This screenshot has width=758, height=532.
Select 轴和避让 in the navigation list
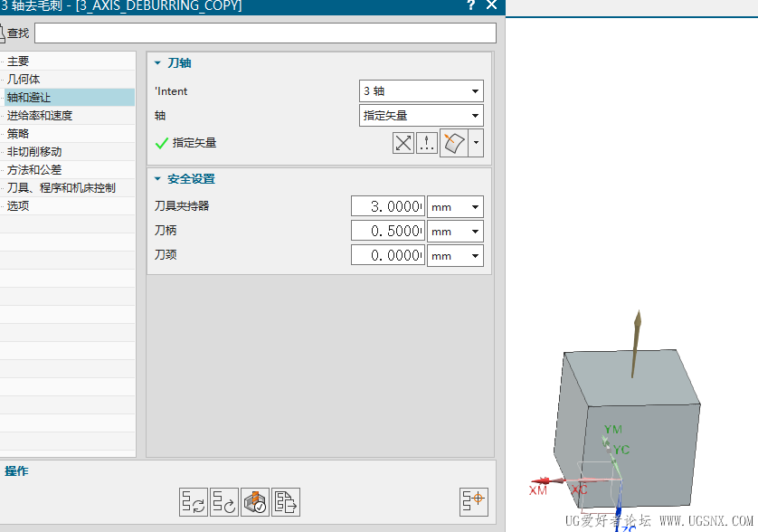(68, 97)
